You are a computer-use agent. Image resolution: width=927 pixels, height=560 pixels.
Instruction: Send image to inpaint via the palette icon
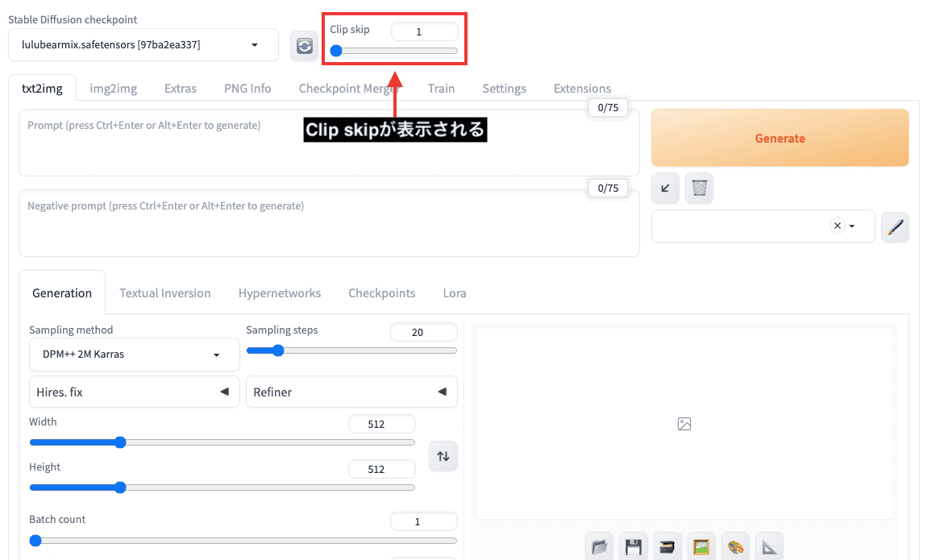(735, 547)
